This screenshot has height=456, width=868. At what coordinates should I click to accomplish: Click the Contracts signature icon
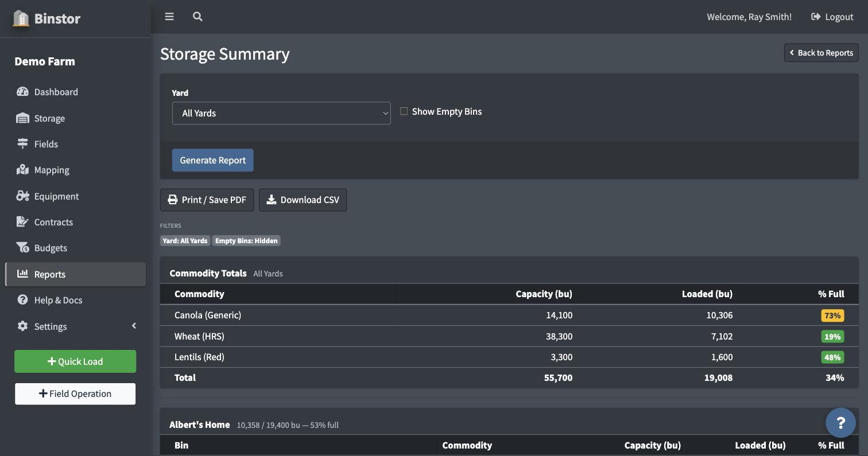[22, 222]
